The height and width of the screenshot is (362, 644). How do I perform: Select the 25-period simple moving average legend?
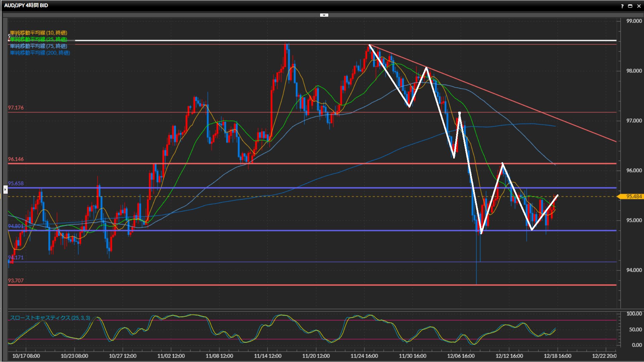tap(39, 39)
